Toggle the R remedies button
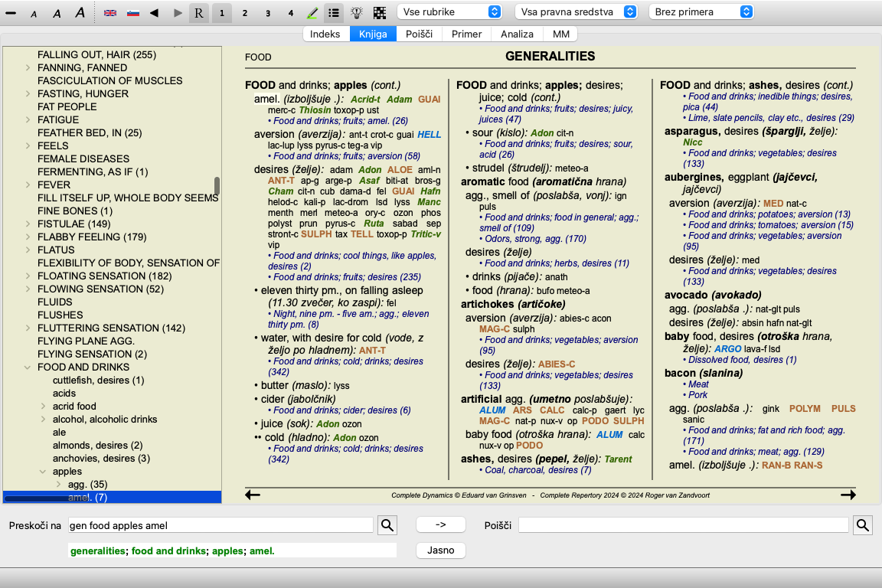 (x=199, y=13)
